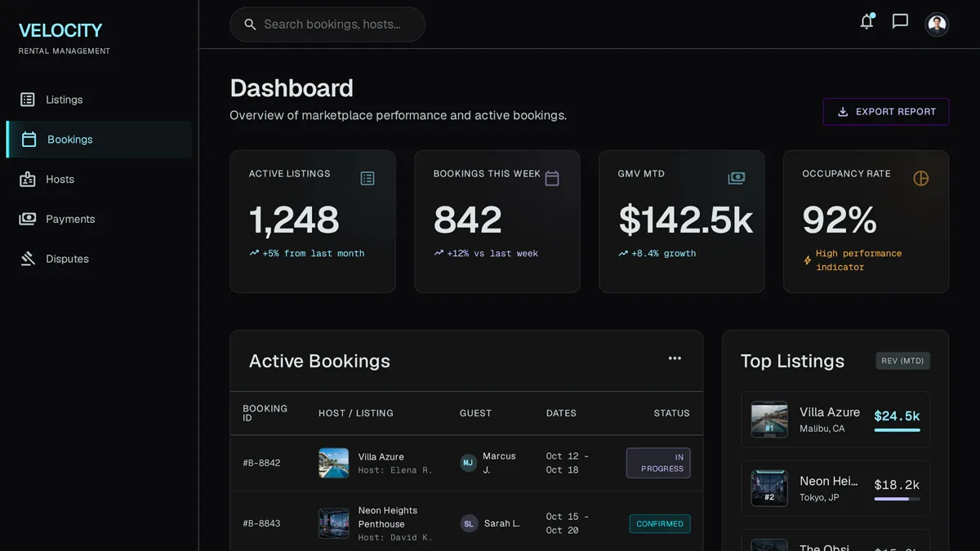Click the Export Report button
Image resolution: width=980 pixels, height=551 pixels.
pyautogui.click(x=886, y=112)
